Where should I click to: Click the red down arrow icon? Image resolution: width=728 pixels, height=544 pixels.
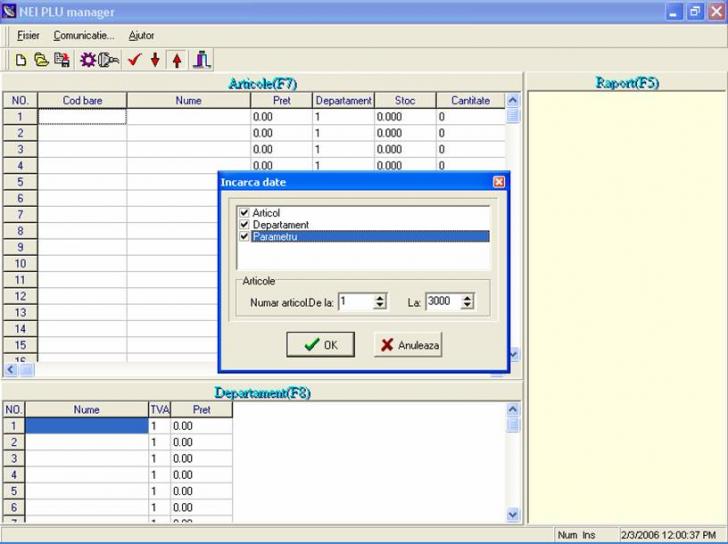pyautogui.click(x=155, y=60)
